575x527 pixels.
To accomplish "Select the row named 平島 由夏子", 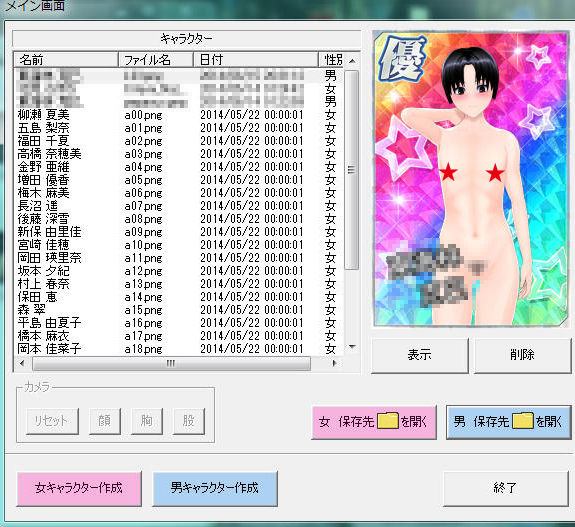I will click(179, 323).
